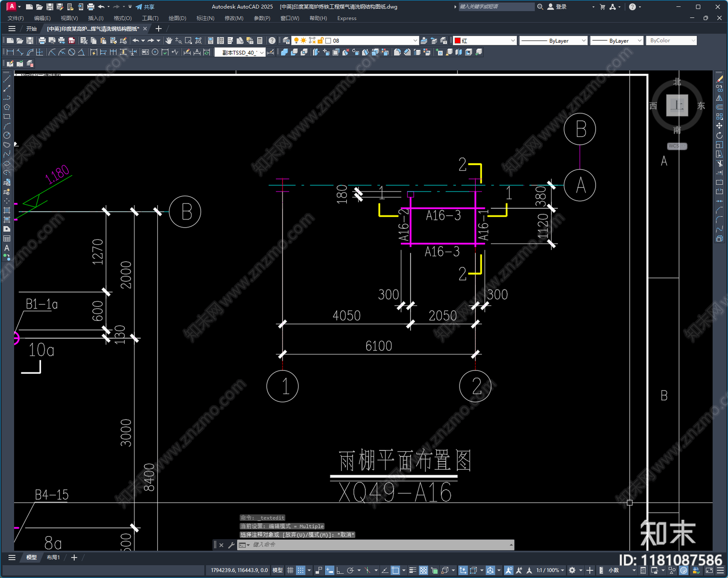Toggle grid display in status bar
Viewport: 728px width, 578px height.
290,570
